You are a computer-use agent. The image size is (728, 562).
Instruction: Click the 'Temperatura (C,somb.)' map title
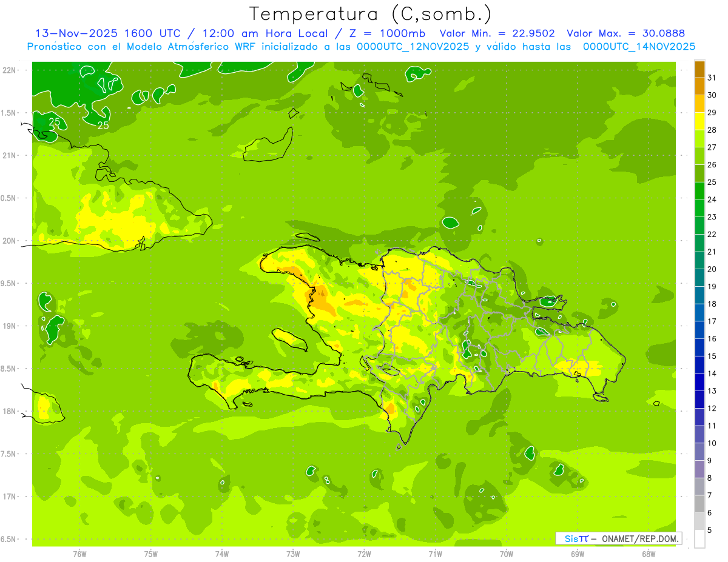[x=371, y=14]
